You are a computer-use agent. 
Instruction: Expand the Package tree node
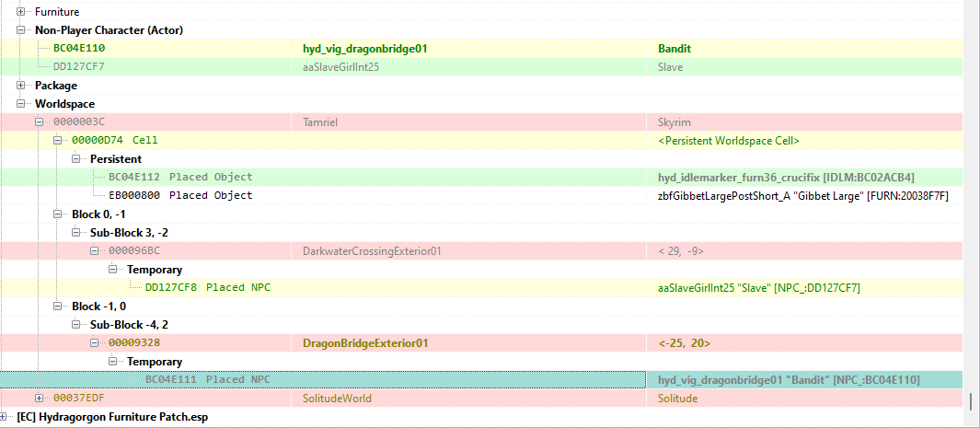click(x=20, y=85)
